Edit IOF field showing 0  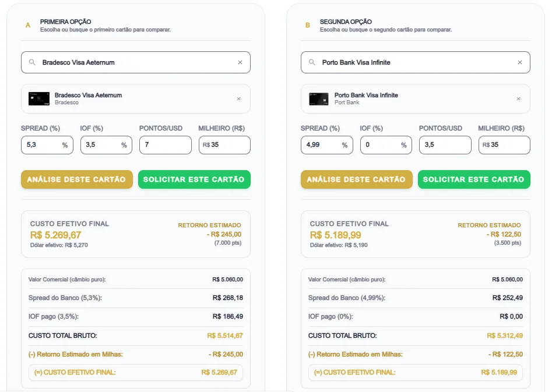(x=386, y=145)
